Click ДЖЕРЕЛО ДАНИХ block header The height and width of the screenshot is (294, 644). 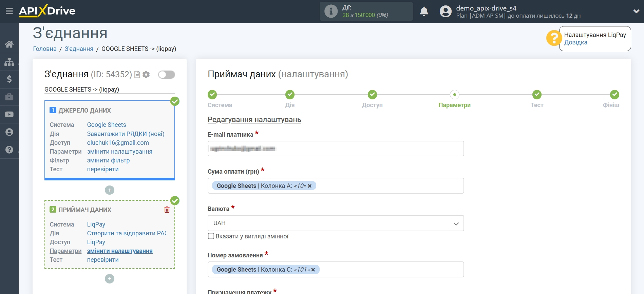(x=84, y=111)
